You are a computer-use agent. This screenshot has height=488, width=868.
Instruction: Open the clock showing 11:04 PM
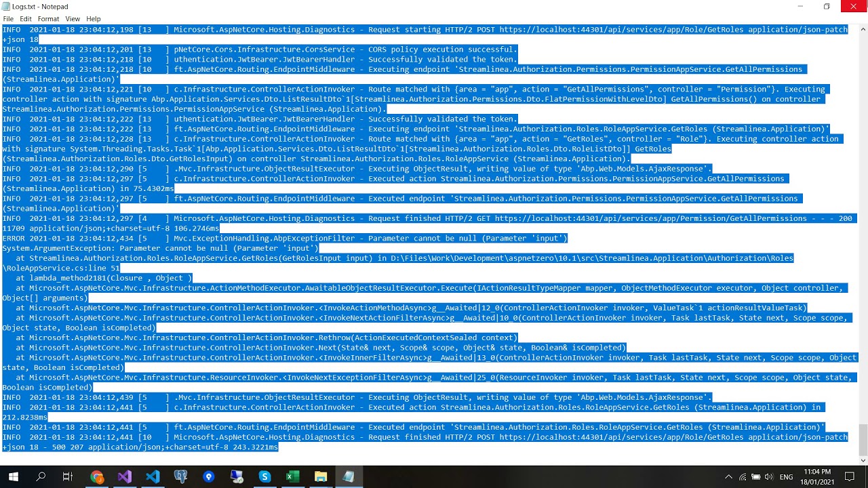point(817,476)
